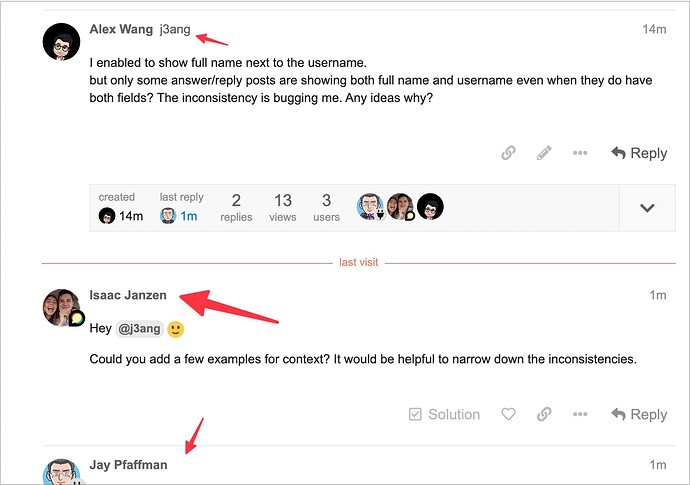
Task: Open creator's small avatar under created
Action: click(x=107, y=216)
